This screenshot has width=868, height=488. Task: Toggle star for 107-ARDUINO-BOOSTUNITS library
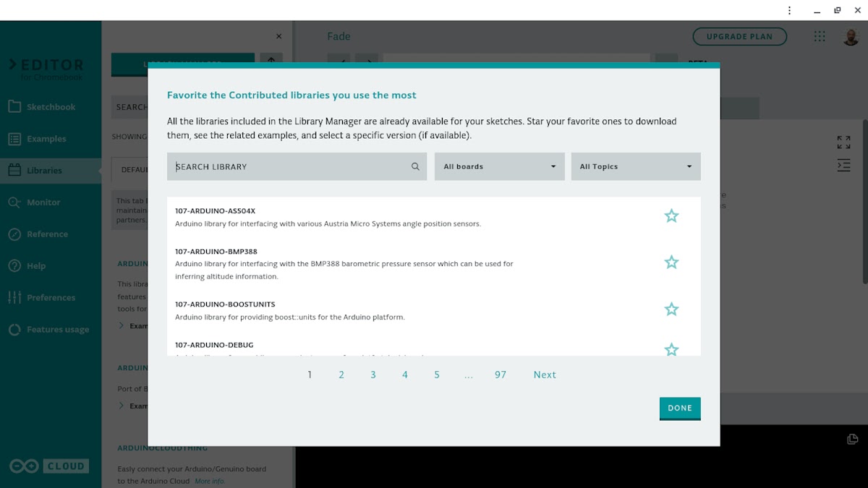[671, 309]
